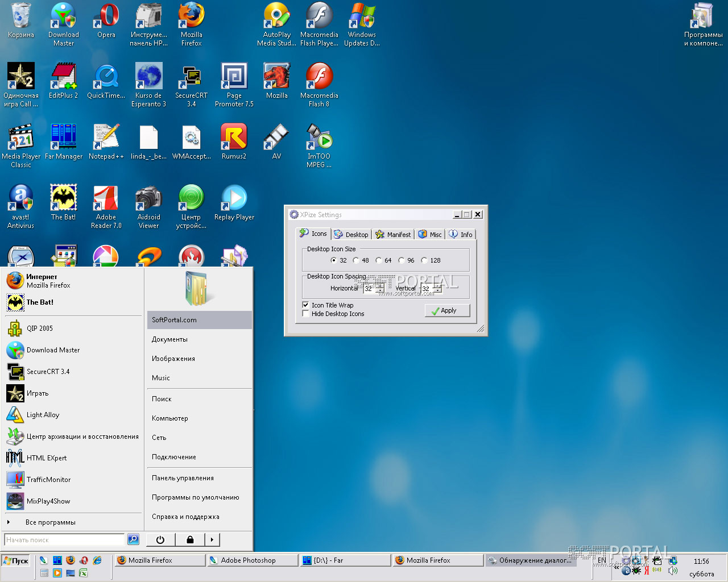This screenshot has height=582, width=728.
Task: Switch to the {D:\} - Far taskbar button
Action: (345, 560)
